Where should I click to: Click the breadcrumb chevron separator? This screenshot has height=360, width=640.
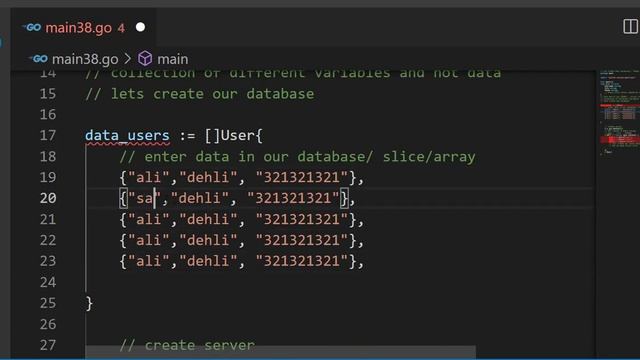128,59
